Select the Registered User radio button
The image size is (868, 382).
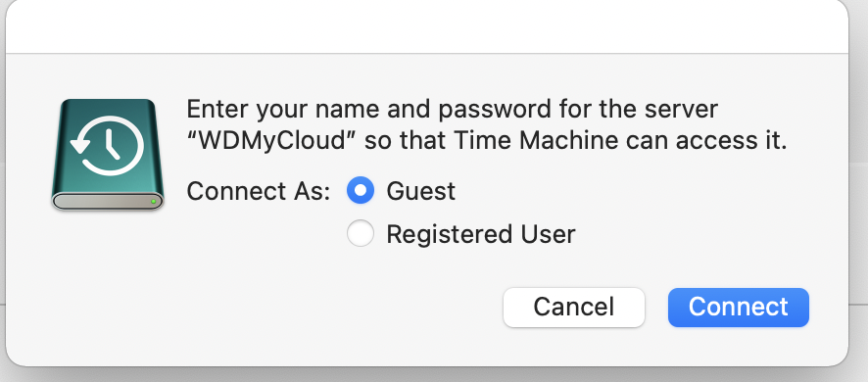[x=361, y=233]
